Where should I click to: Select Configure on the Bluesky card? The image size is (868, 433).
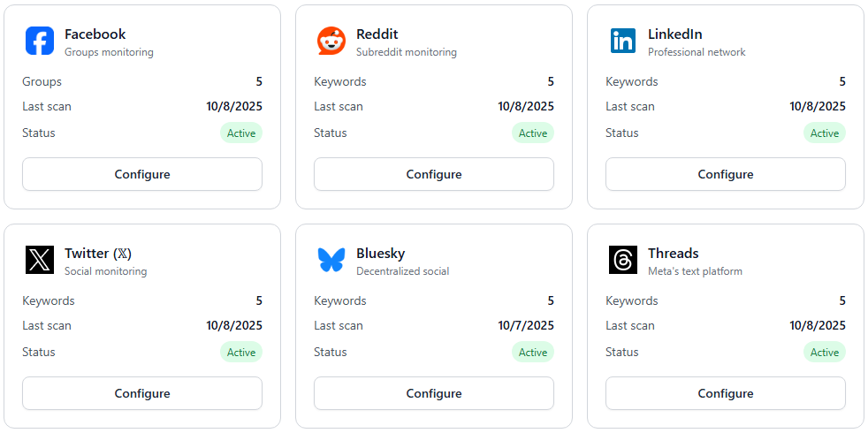(434, 393)
